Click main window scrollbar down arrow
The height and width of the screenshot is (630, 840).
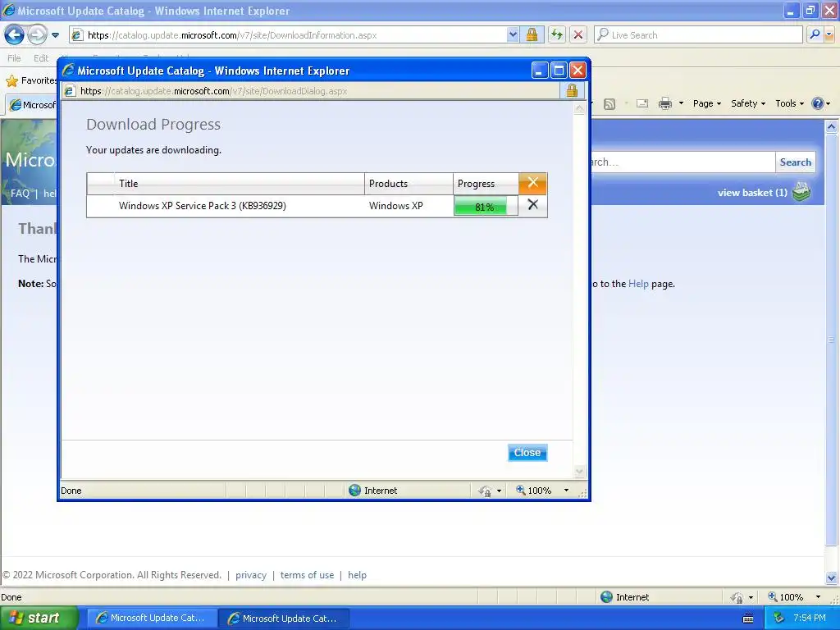click(x=832, y=577)
